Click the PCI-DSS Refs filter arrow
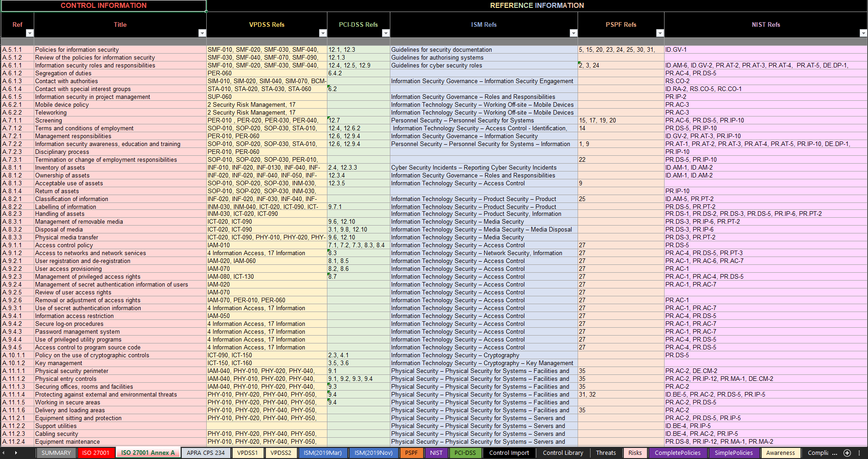Screen dimensions: 868x459 (x=386, y=33)
